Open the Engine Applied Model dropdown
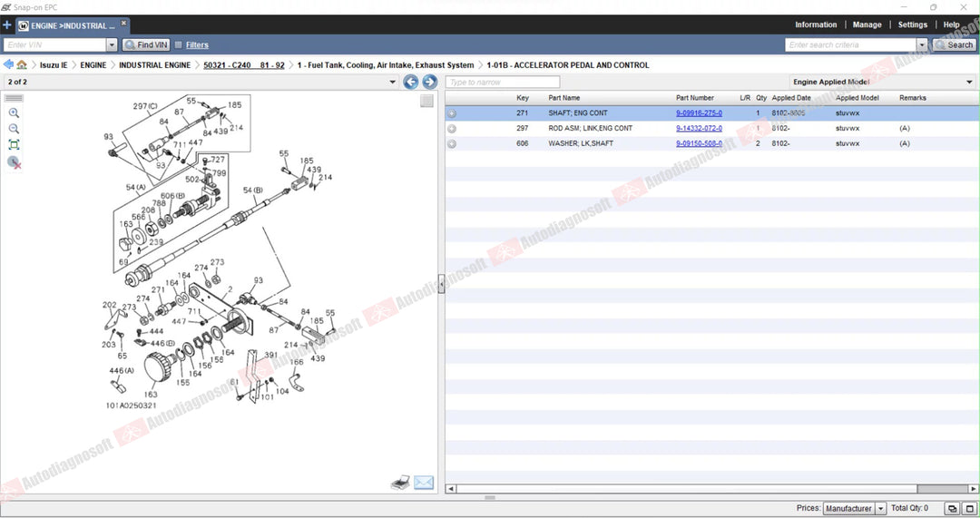980x518 pixels. tap(883, 82)
